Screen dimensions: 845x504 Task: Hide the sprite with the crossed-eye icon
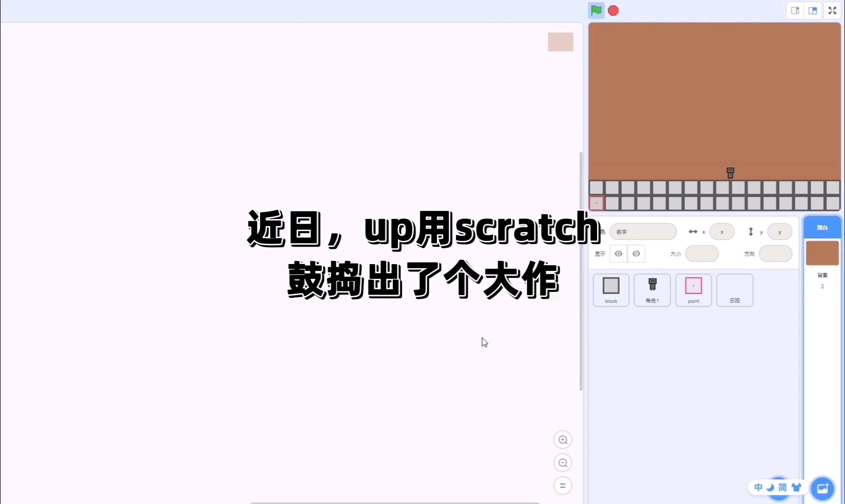pos(636,253)
